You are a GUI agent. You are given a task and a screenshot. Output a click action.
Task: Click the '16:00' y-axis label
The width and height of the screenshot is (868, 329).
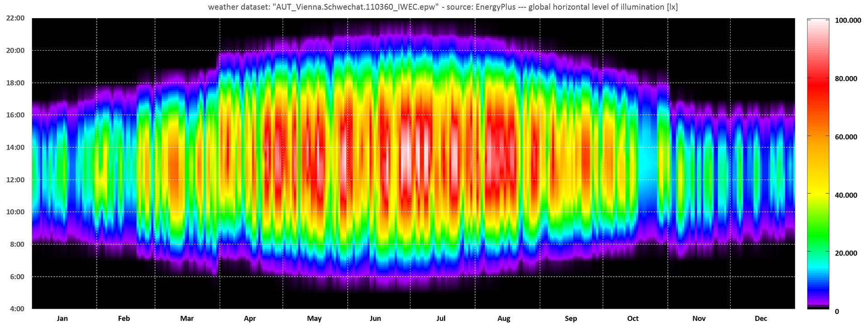coord(15,115)
